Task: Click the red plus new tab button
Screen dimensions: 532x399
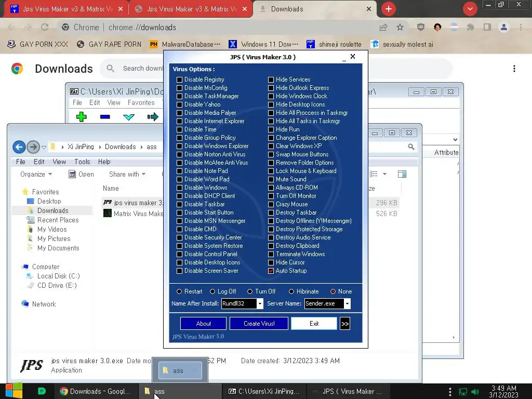Action: coord(389,9)
